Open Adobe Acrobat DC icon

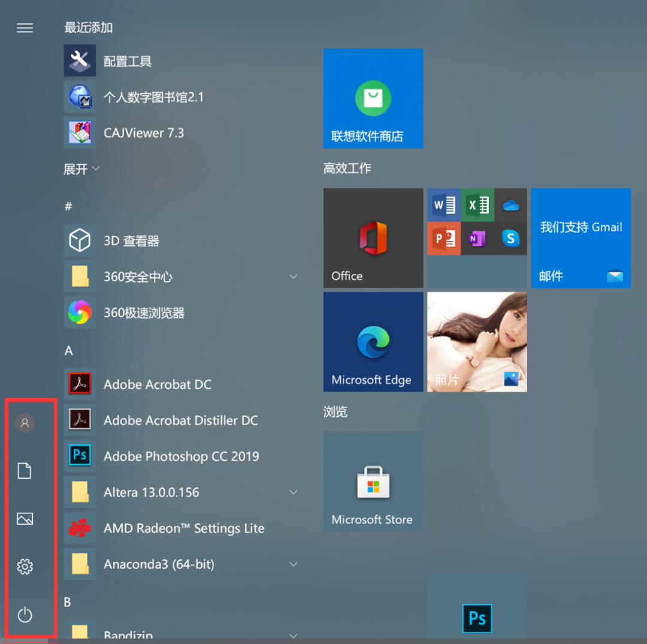tap(80, 384)
